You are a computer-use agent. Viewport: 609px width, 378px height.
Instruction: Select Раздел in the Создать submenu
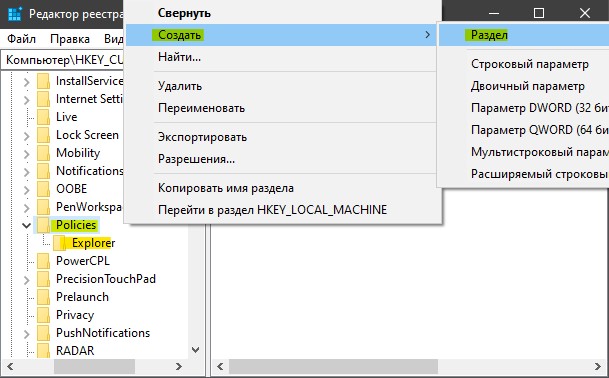click(x=524, y=35)
